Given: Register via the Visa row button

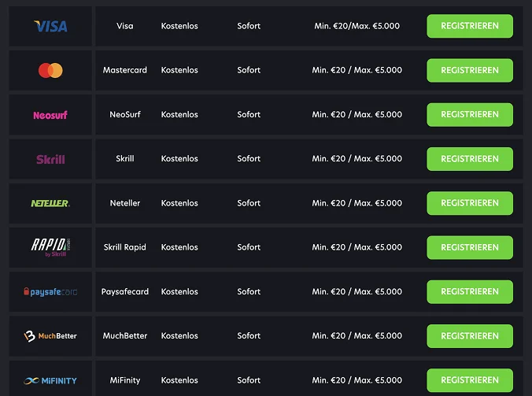Looking at the screenshot, I should [x=470, y=26].
